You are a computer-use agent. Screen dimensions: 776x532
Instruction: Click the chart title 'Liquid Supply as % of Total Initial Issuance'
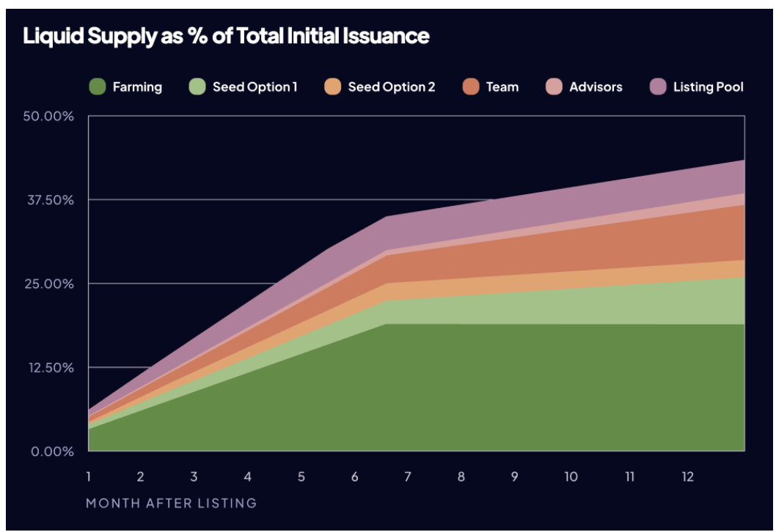(226, 36)
